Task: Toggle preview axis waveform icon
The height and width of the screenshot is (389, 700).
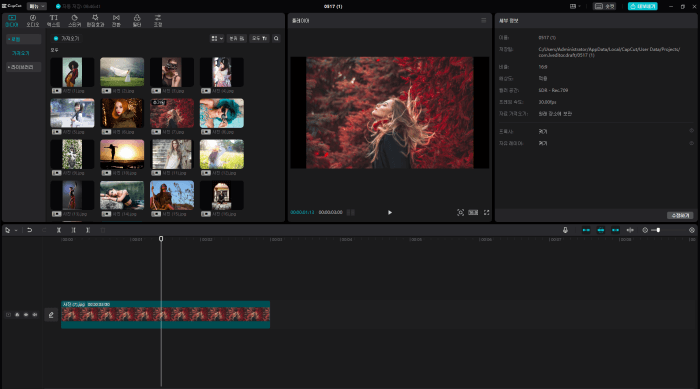Action: pos(630,230)
